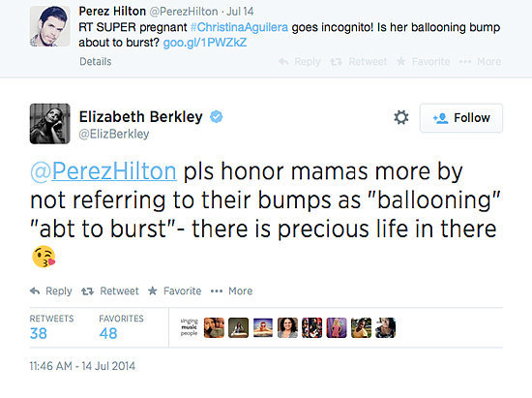Open Elizabeth Berkley's avatar photo
Screen dimensions: 532x398
coord(50,124)
